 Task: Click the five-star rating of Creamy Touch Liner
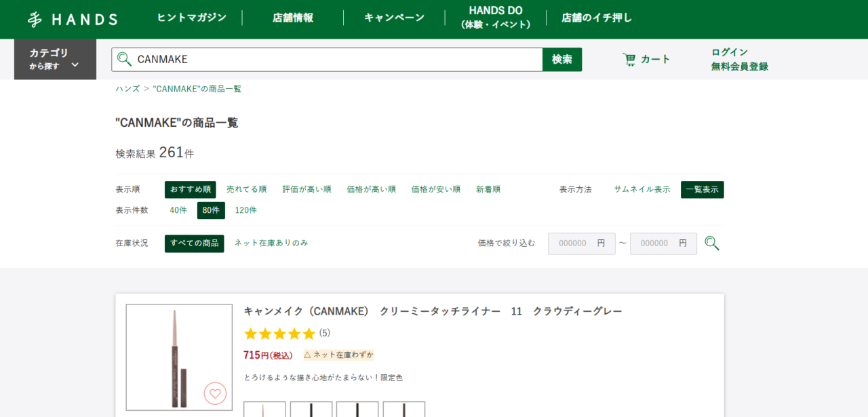tap(279, 334)
